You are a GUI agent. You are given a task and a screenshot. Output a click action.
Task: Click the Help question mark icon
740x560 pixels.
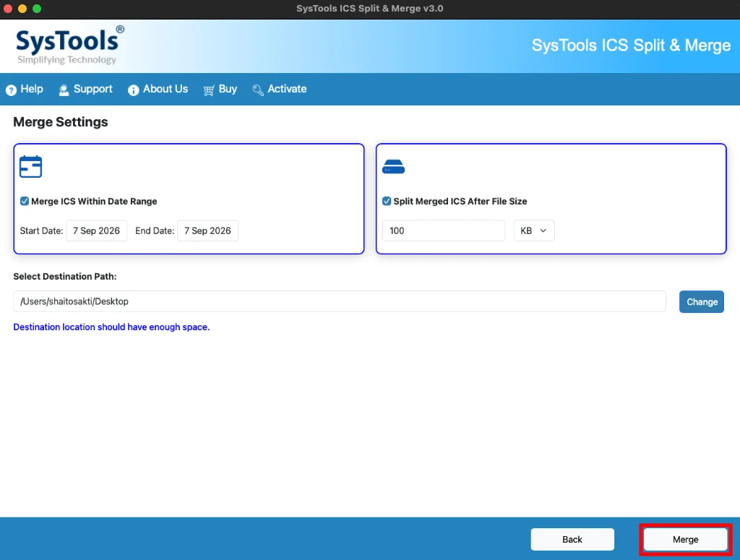(x=11, y=90)
